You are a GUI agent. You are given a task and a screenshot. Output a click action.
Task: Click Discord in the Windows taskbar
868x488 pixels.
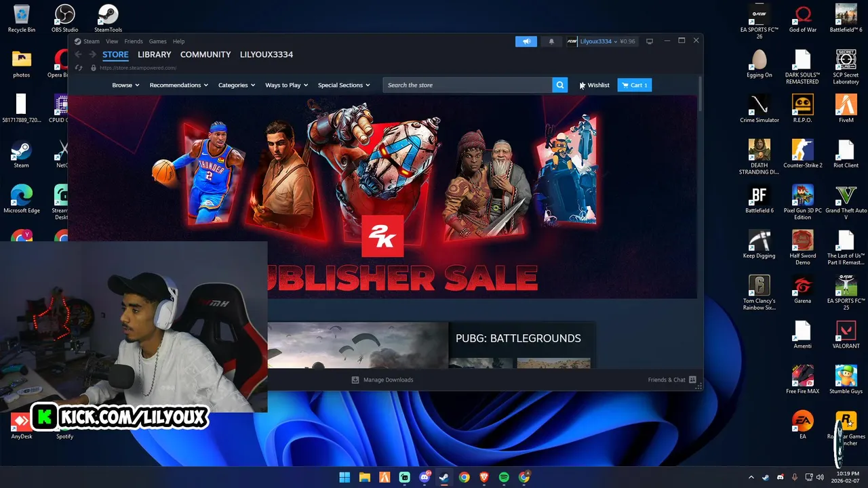coord(425,477)
